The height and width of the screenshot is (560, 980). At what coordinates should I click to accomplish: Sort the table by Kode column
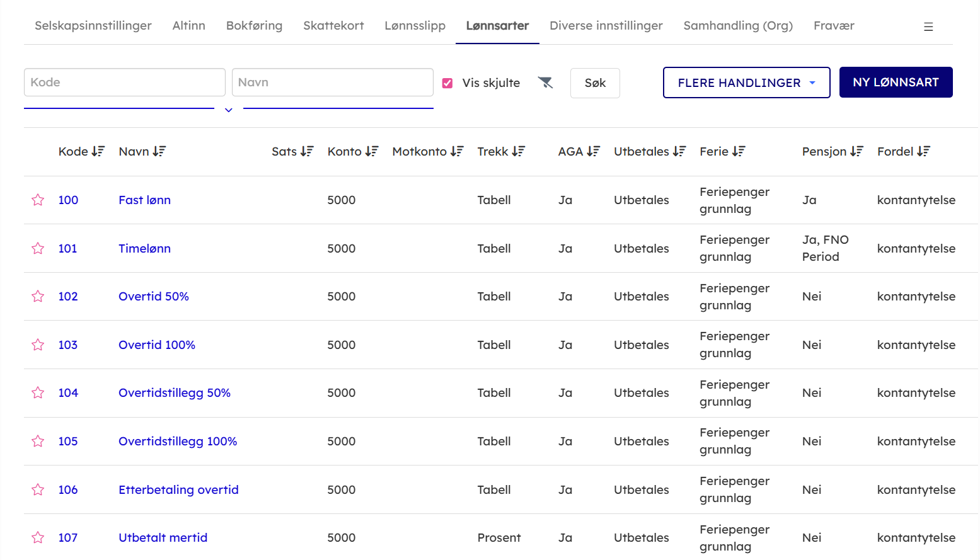pos(98,152)
